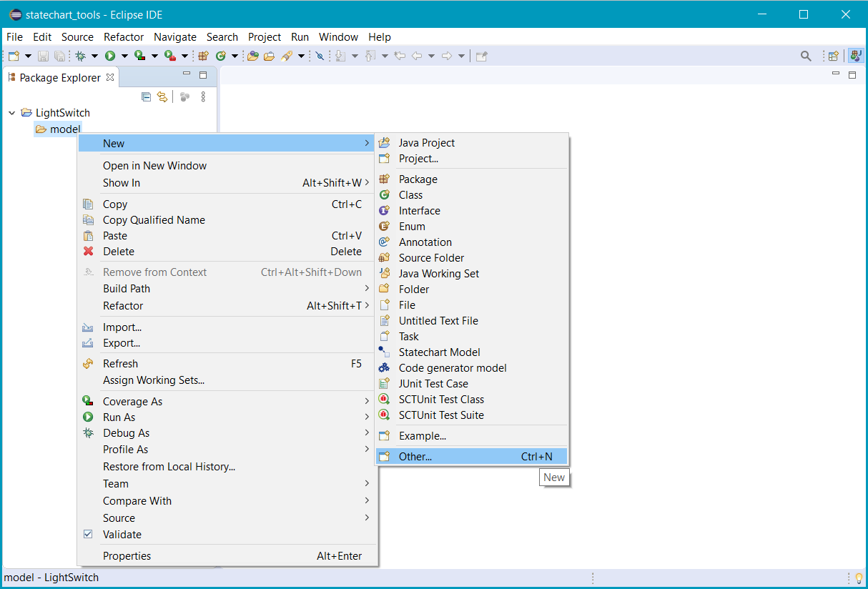Screen dimensions: 868x589
Task: Open the External Tools dropdown arrow
Action: 184,56
